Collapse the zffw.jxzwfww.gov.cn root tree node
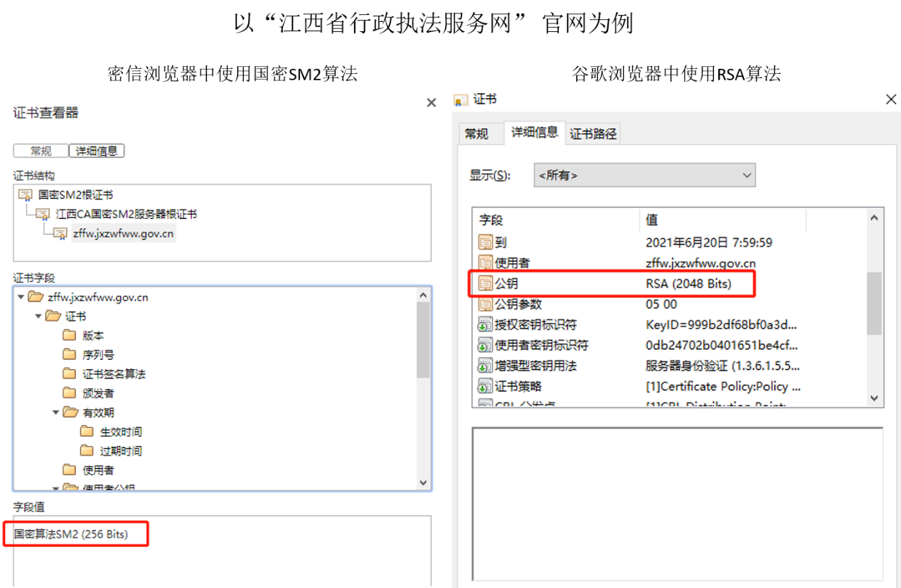Viewport: 901px width, 588px height. click(21, 297)
